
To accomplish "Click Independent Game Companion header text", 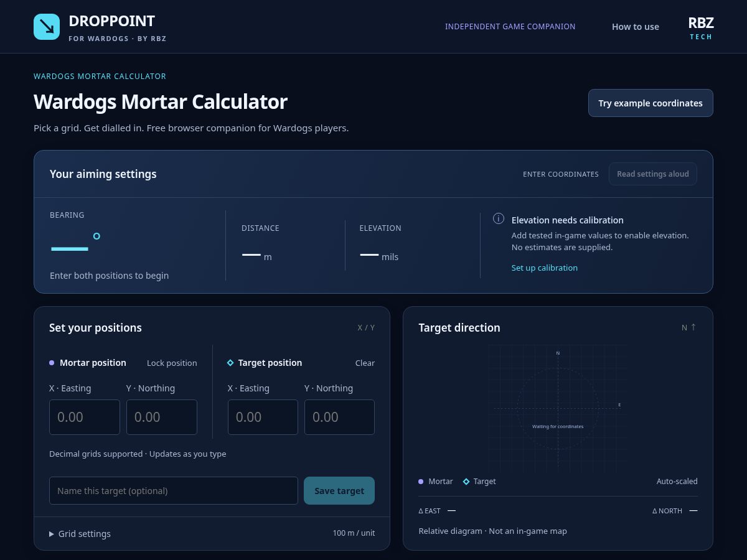I will click(510, 27).
